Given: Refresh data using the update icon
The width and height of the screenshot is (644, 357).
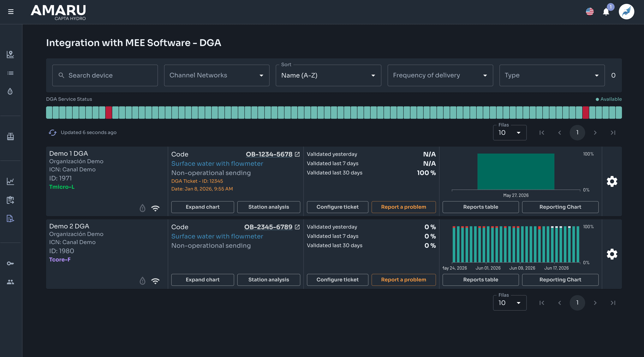Looking at the screenshot, I should tap(52, 132).
